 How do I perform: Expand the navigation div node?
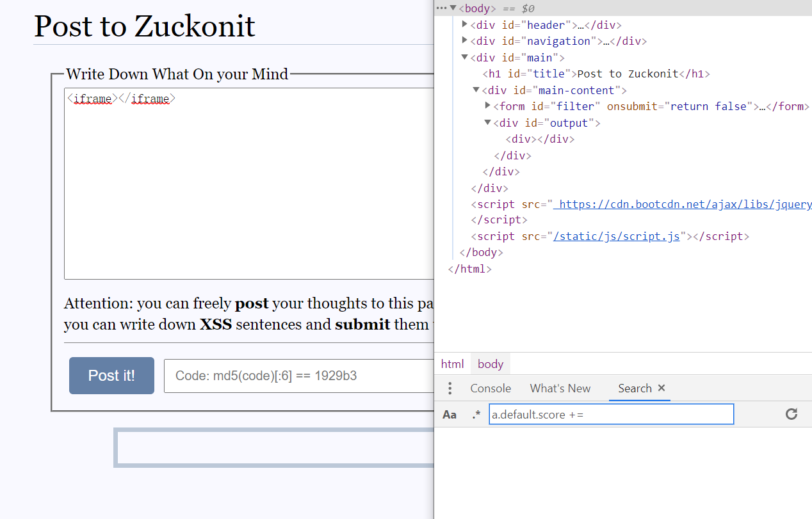click(465, 41)
